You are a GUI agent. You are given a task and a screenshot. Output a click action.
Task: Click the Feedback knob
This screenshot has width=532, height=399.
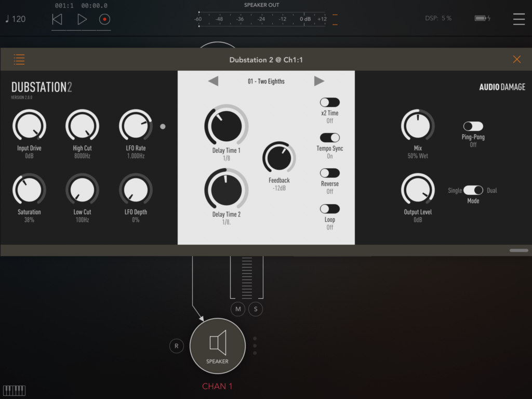(279, 158)
